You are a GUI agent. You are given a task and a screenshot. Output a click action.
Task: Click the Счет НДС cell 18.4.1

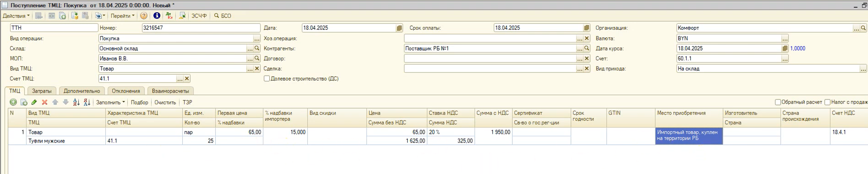point(849,132)
